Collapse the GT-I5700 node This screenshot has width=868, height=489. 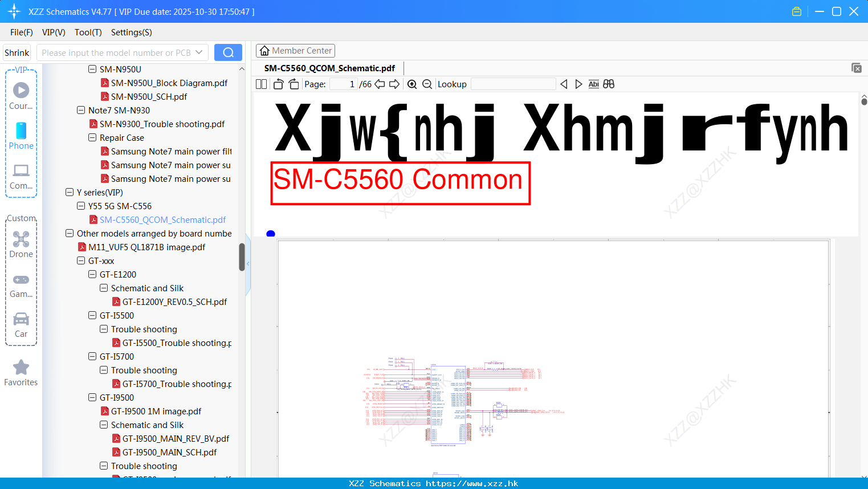[92, 356]
